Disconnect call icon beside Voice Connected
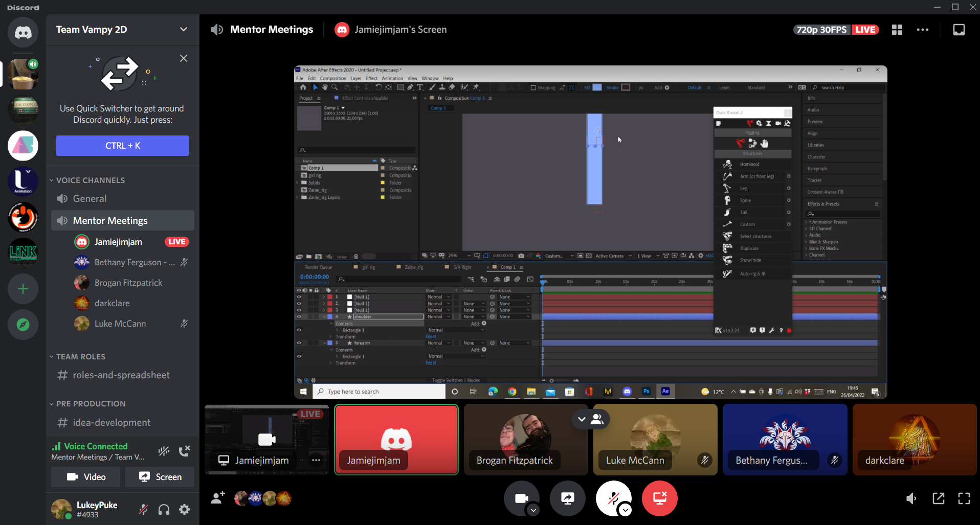980x525 pixels. tap(185, 451)
